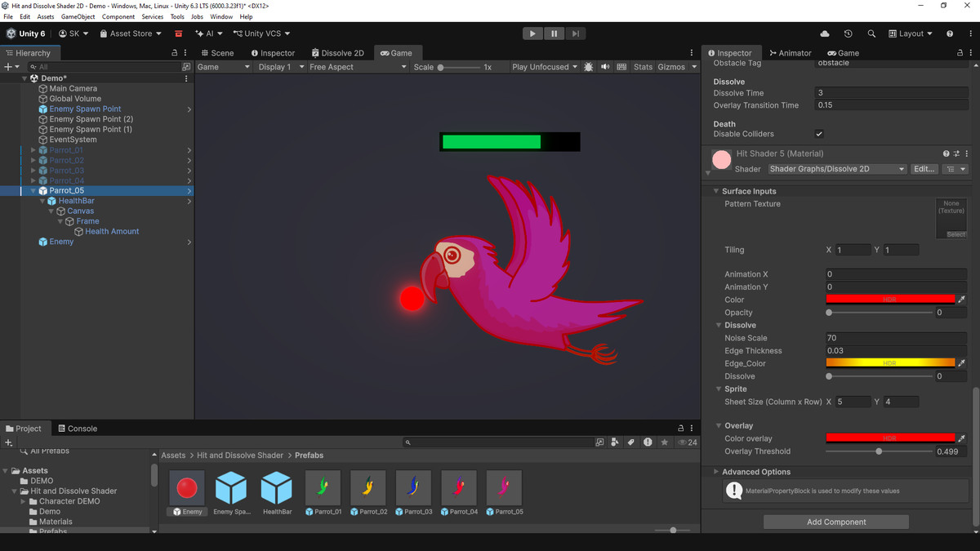Select the HealthBar prefab in Project

[x=277, y=487]
